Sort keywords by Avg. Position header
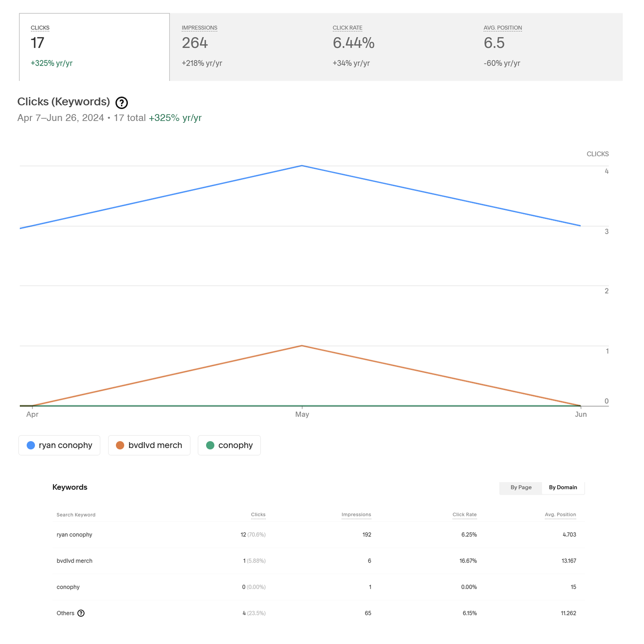The height and width of the screenshot is (644, 644). tap(560, 515)
